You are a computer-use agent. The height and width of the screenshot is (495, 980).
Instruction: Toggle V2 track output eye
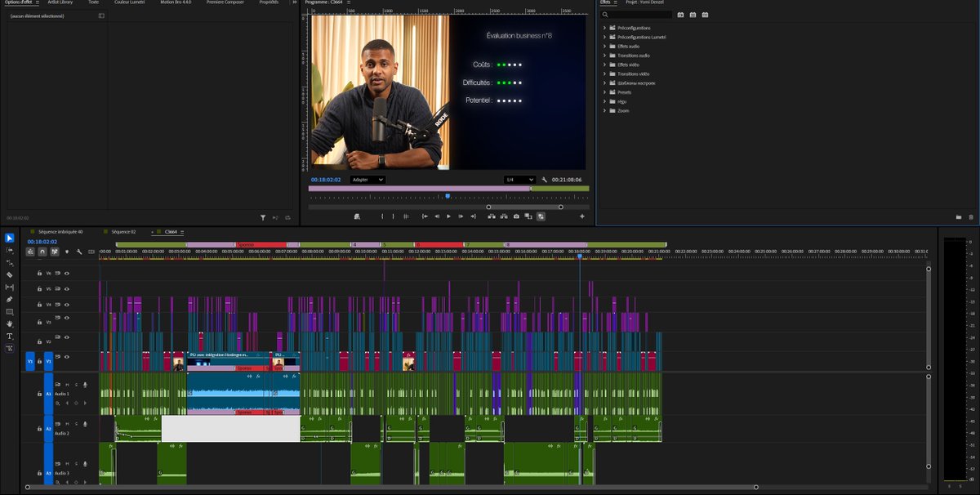67,337
